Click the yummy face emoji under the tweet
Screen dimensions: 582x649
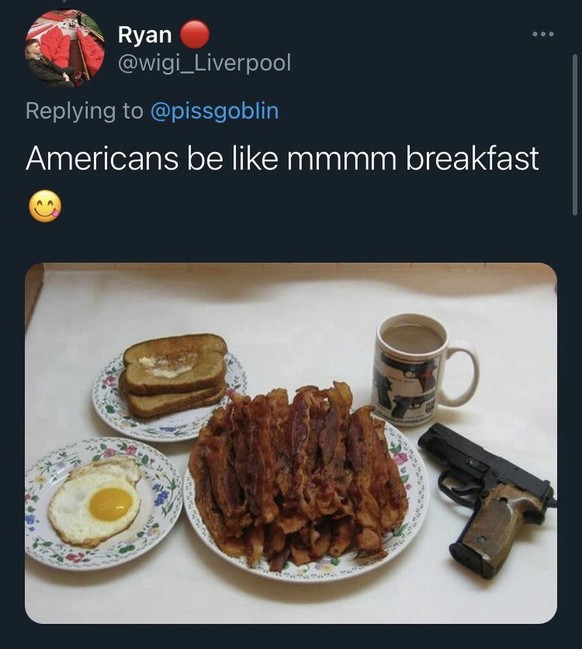click(46, 207)
